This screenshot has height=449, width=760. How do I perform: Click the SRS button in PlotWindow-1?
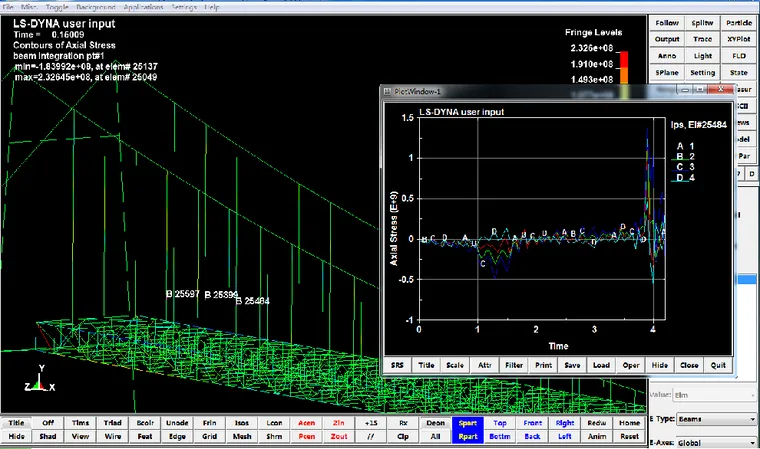397,365
